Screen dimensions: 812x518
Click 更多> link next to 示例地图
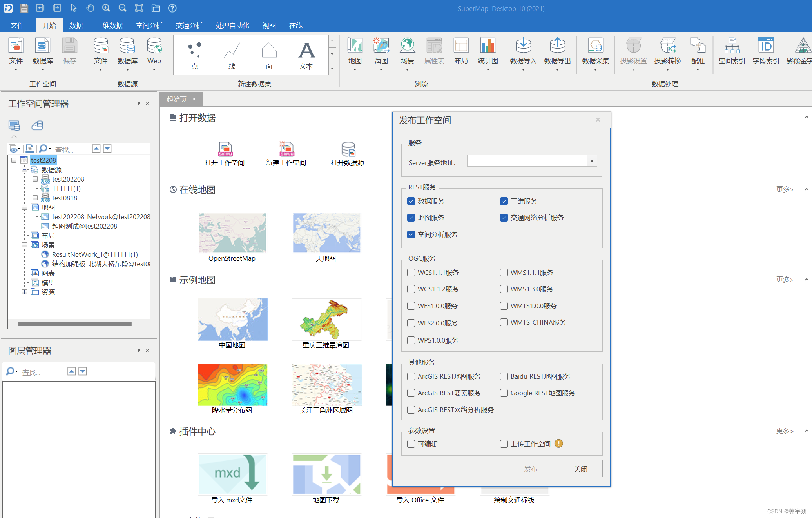785,280
